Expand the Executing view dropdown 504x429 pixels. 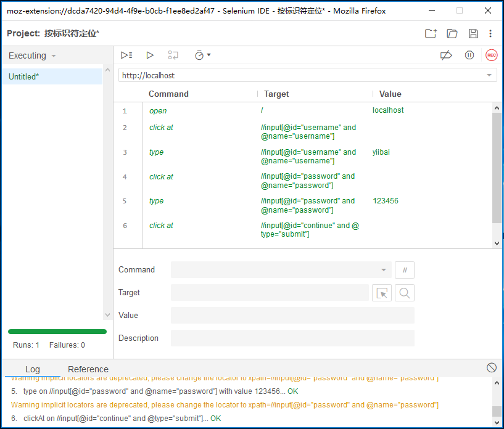pyautogui.click(x=32, y=55)
